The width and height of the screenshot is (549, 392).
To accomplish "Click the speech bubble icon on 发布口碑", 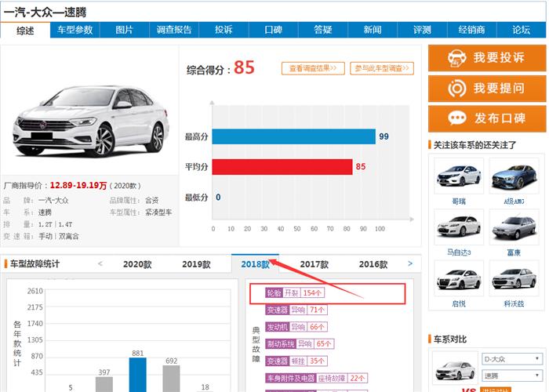I will (x=457, y=118).
